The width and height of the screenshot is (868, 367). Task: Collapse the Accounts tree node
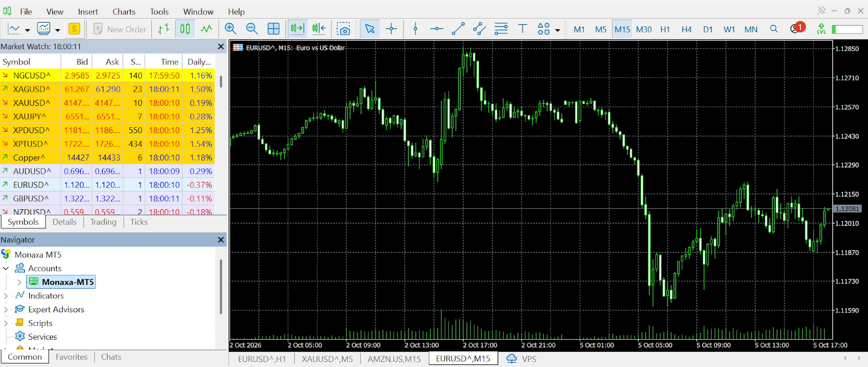[6, 268]
